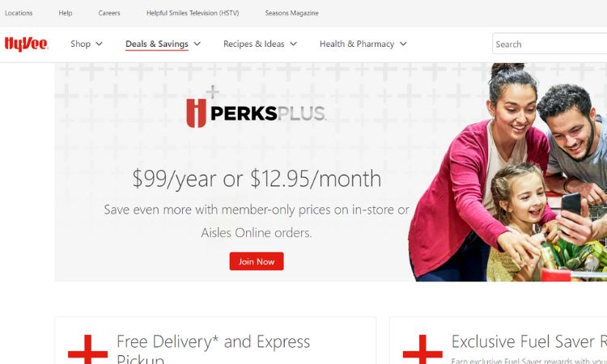Open Recipes & Ideas menu

[x=254, y=44]
